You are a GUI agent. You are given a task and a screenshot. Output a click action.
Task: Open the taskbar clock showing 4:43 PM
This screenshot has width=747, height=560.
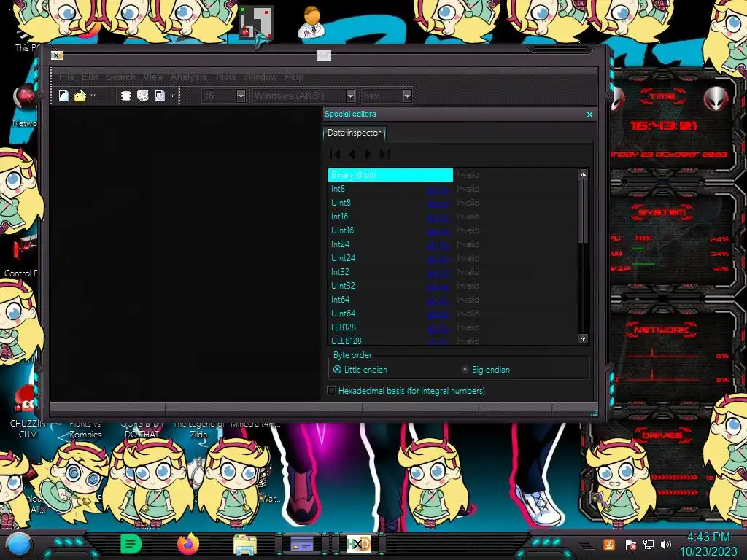[x=708, y=544]
